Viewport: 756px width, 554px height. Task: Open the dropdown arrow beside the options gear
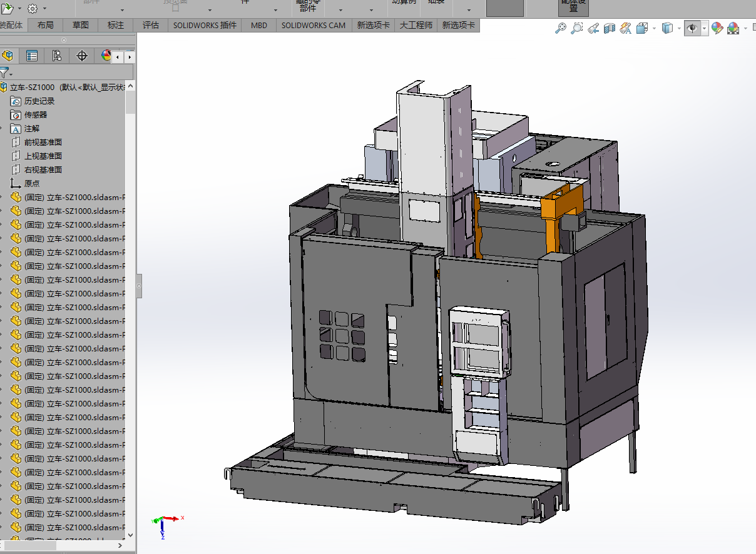[x=44, y=9]
